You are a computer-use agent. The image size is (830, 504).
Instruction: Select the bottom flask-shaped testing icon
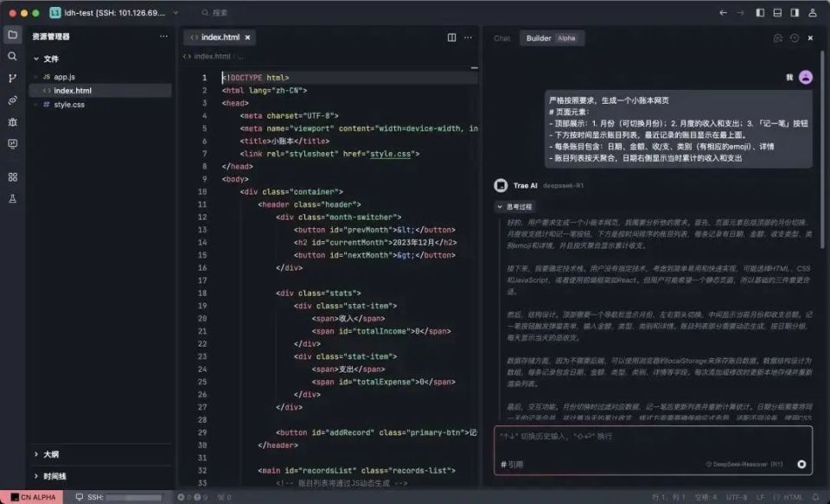point(11,198)
